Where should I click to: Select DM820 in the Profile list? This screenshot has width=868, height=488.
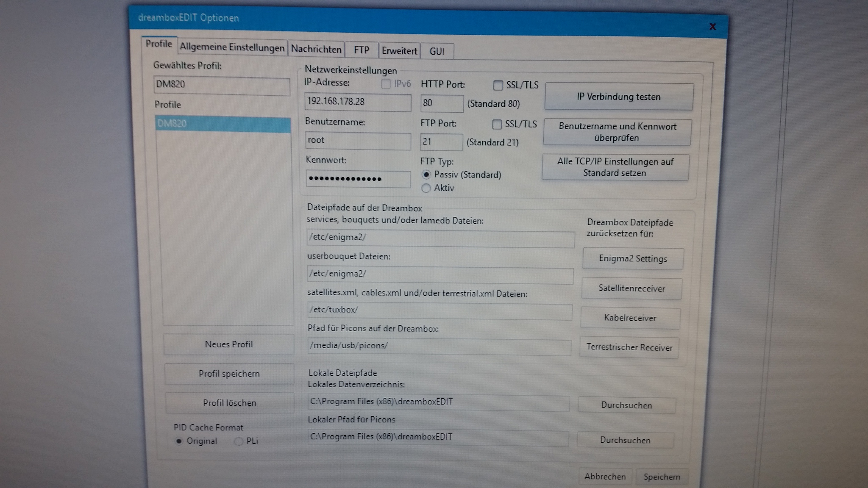[x=223, y=124]
